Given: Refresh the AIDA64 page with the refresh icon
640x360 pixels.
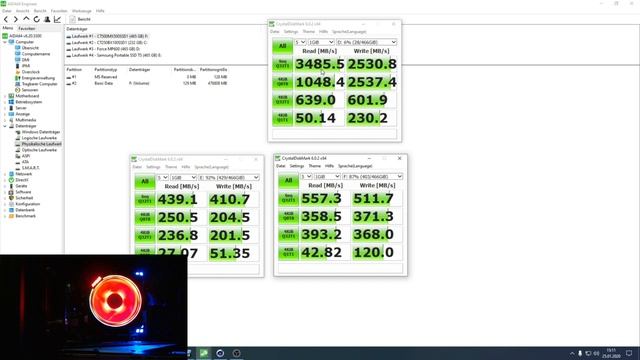Looking at the screenshot, I should pyautogui.click(x=37, y=19).
